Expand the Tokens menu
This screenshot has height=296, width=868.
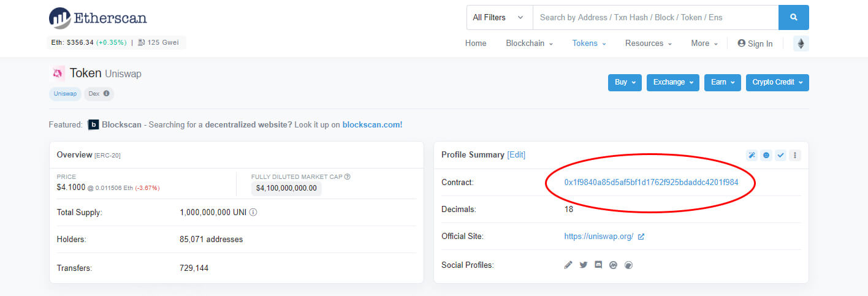[589, 44]
